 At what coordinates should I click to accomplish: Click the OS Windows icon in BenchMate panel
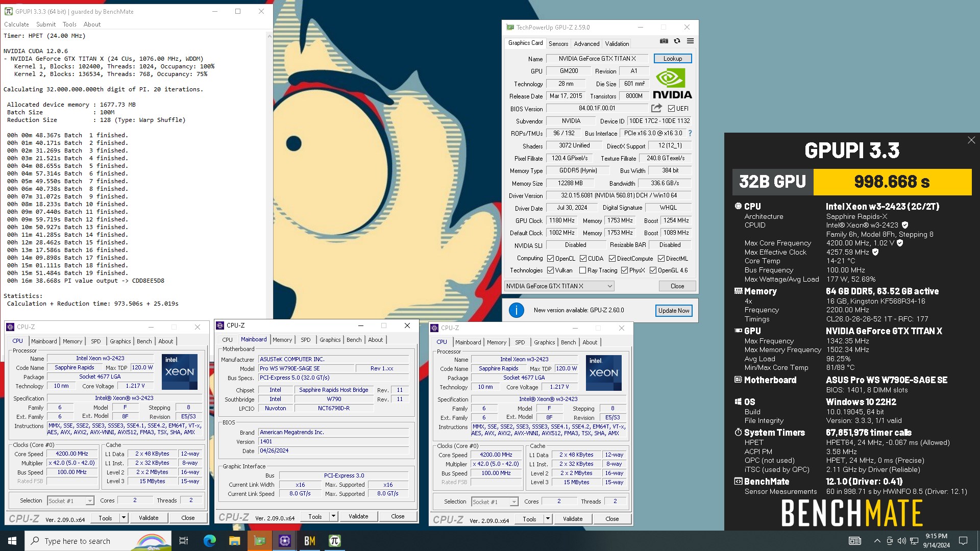pos(738,402)
